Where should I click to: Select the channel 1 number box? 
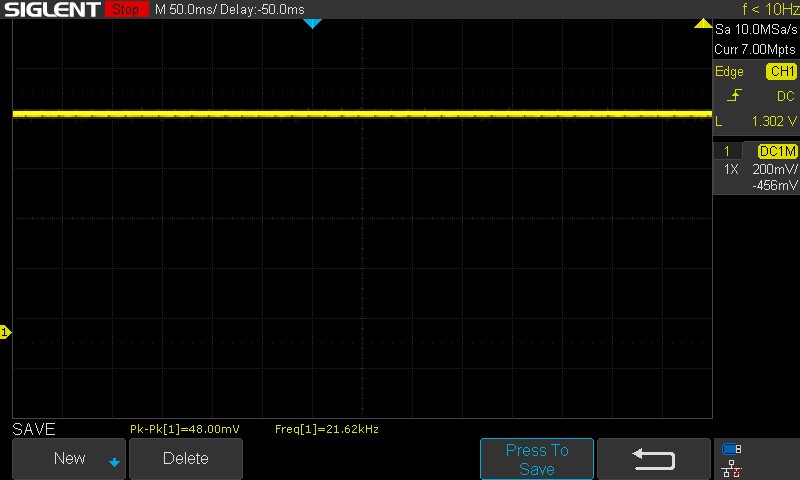click(727, 151)
